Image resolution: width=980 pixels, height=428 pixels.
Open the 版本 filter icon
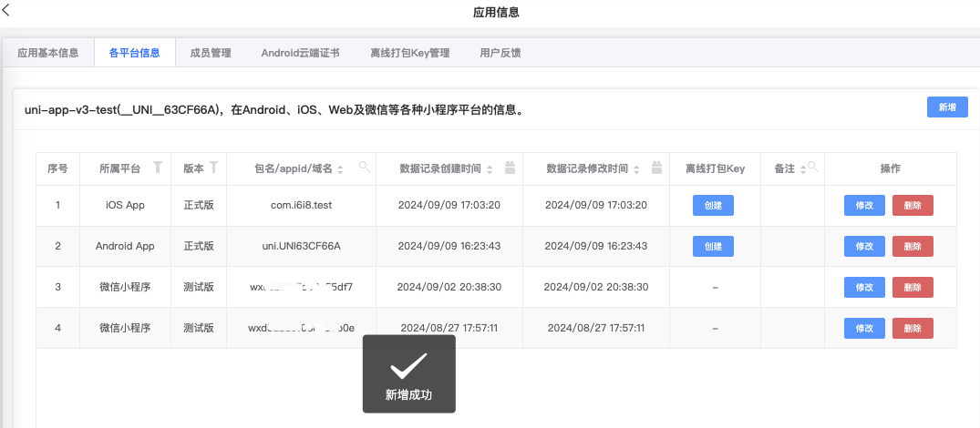tap(213, 167)
